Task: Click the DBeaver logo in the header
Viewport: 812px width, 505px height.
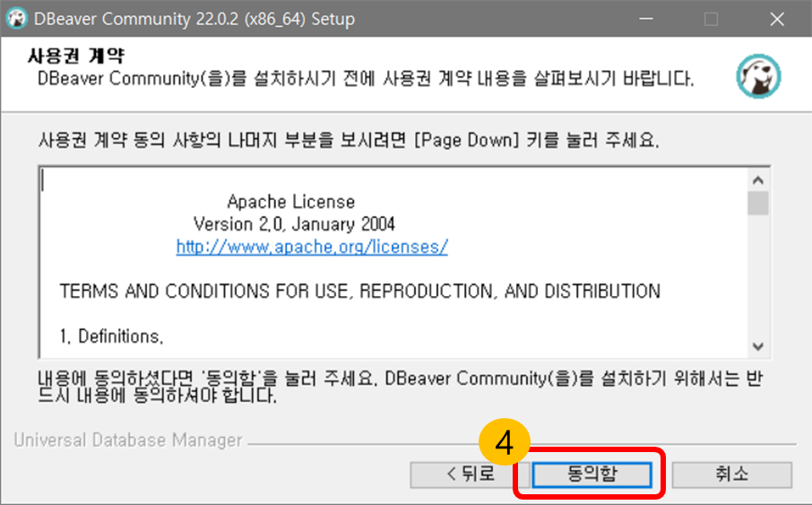Action: (758, 76)
